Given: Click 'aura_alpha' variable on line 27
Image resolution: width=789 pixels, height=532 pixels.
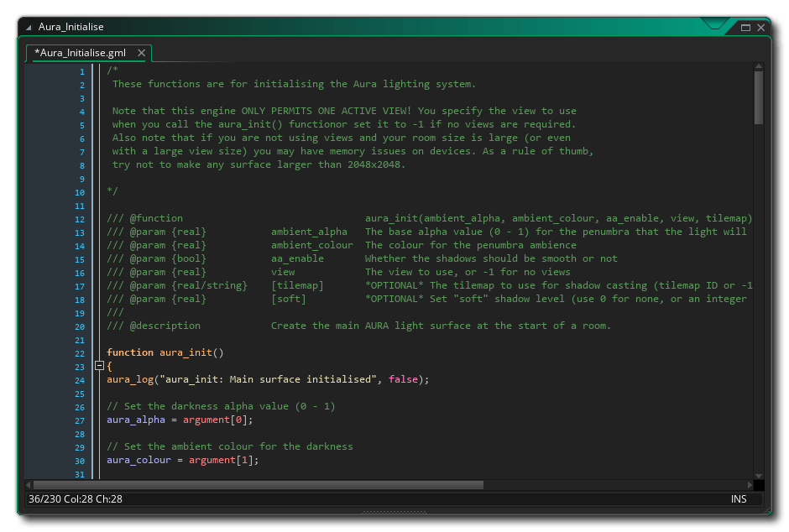Looking at the screenshot, I should [136, 420].
